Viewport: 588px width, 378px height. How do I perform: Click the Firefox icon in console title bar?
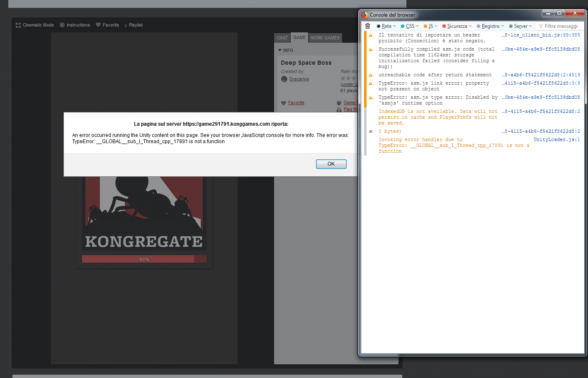coord(364,15)
